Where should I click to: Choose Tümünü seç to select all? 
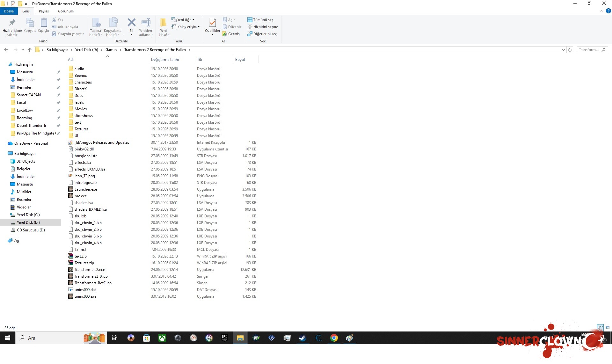coord(260,20)
